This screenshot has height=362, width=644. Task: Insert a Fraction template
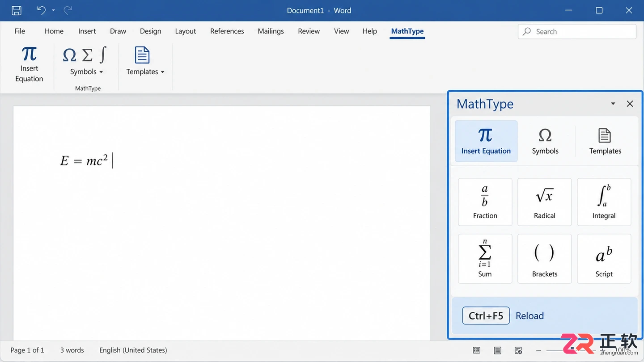coord(485,202)
